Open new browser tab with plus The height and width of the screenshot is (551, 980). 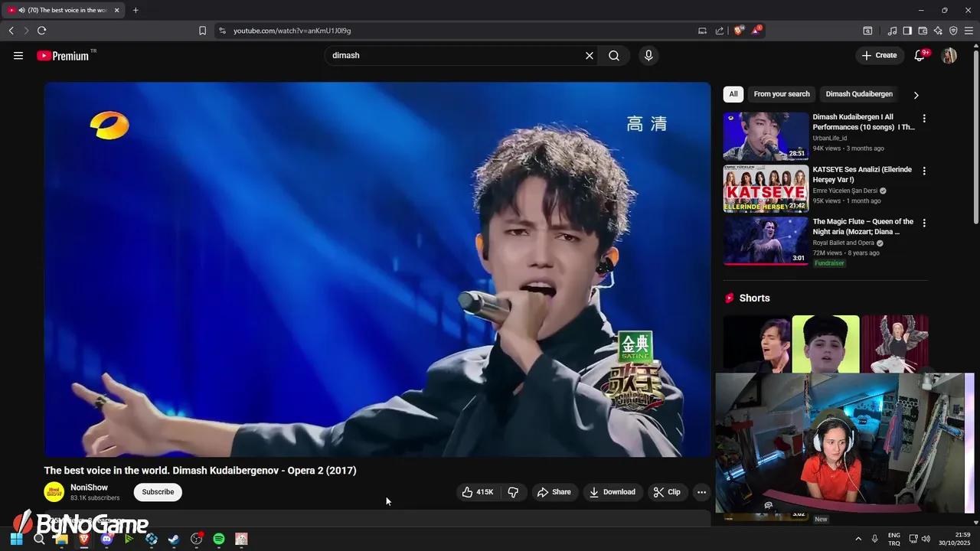click(136, 10)
